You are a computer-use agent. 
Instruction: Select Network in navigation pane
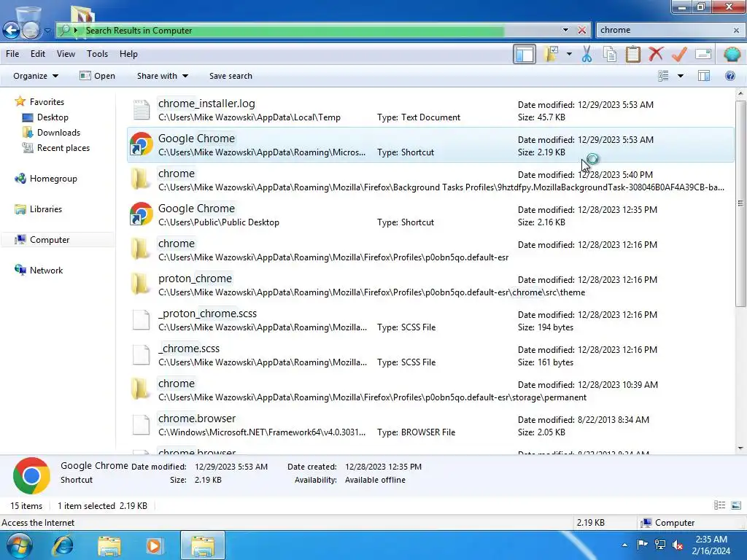click(46, 270)
